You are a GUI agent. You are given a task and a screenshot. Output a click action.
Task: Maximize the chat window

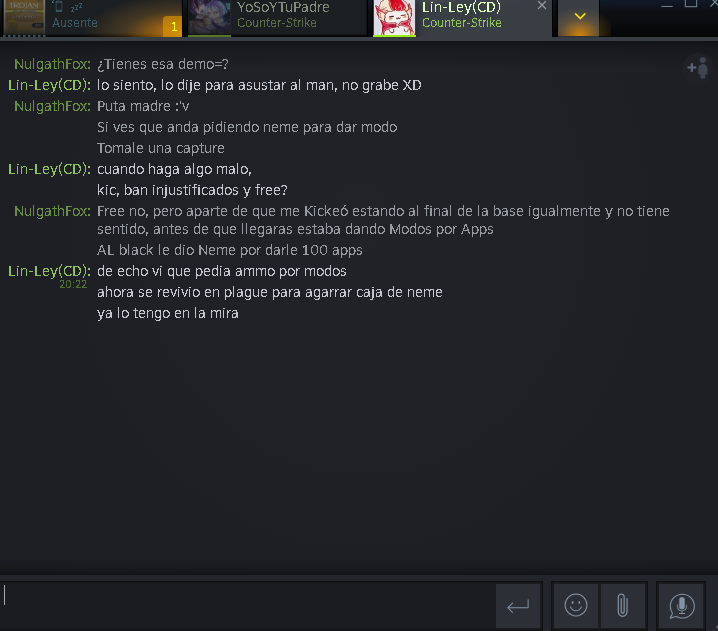691,4
